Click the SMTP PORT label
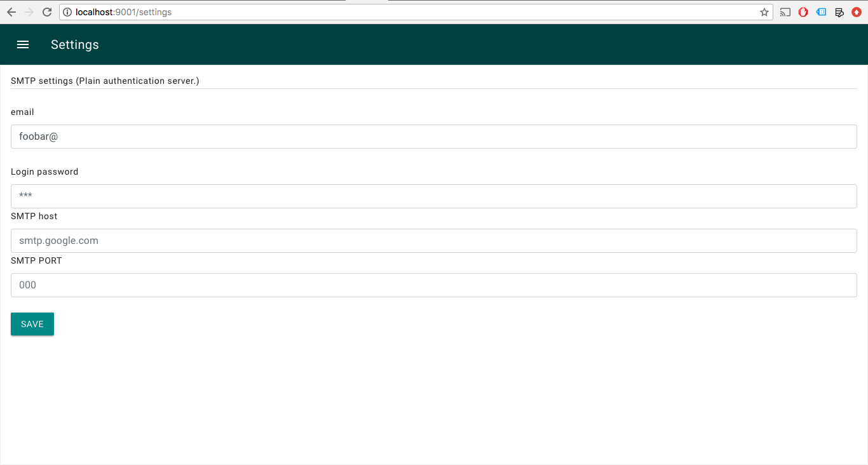This screenshot has height=465, width=868. click(x=36, y=260)
